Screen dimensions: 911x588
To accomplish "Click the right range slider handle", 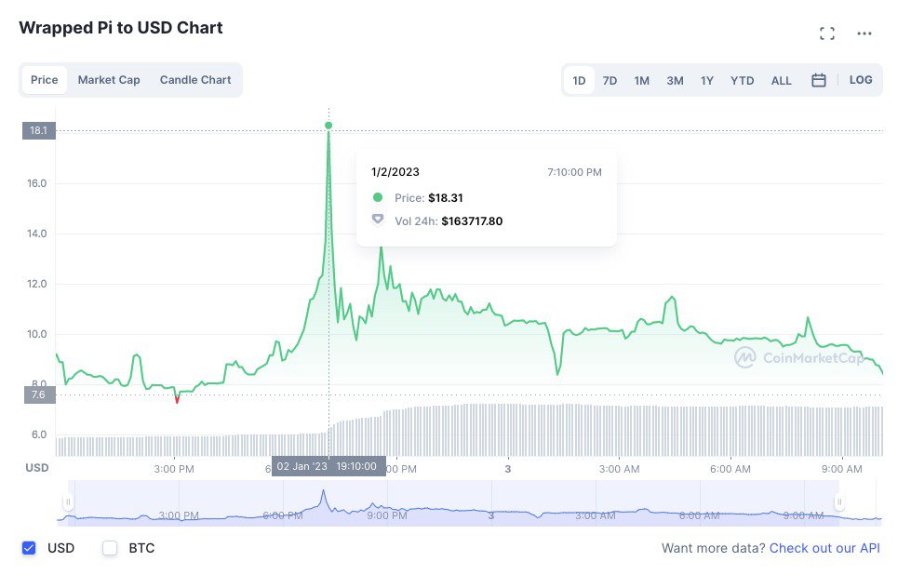I will click(x=839, y=502).
